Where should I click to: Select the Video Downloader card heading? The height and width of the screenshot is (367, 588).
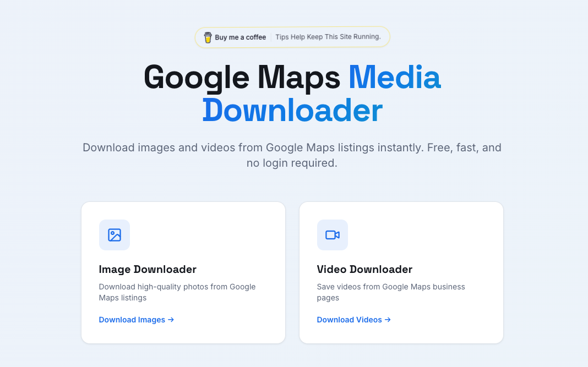click(364, 269)
